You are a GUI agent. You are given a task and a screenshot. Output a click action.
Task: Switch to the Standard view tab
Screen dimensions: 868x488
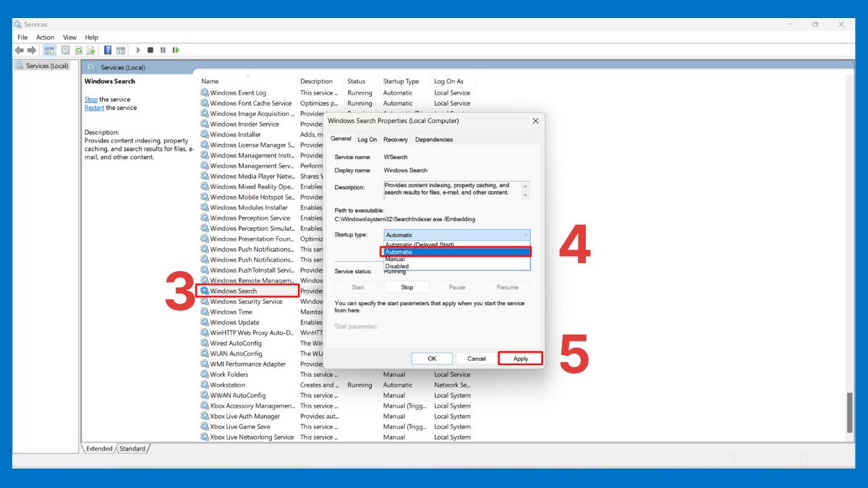click(132, 448)
